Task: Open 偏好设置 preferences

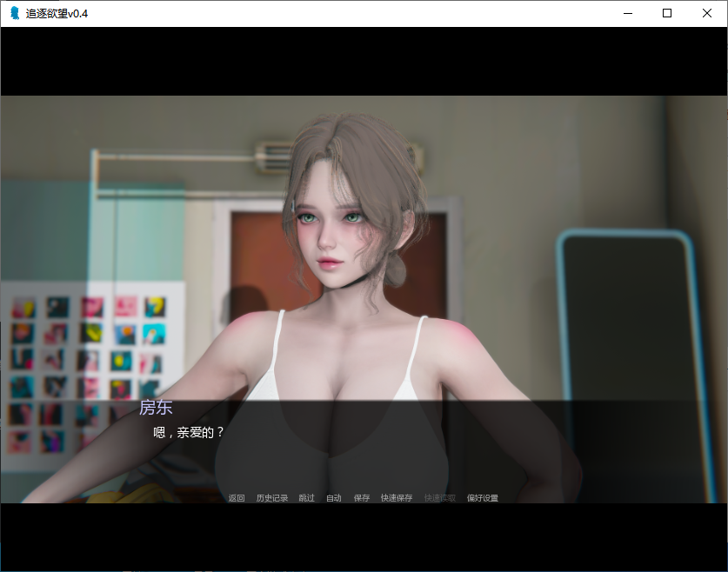Action: click(483, 498)
